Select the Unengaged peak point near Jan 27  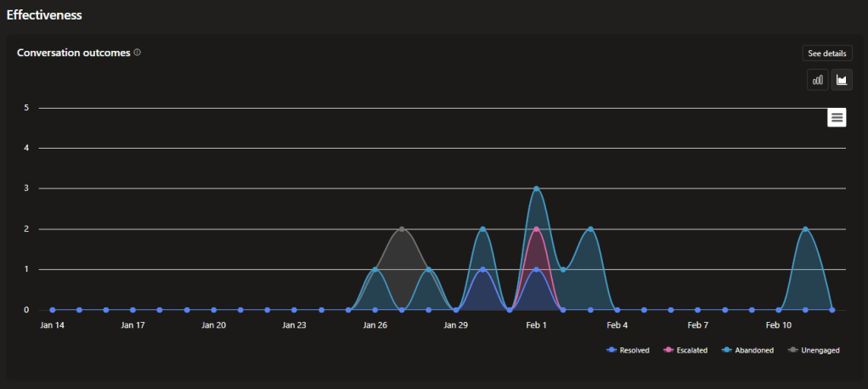tap(402, 229)
